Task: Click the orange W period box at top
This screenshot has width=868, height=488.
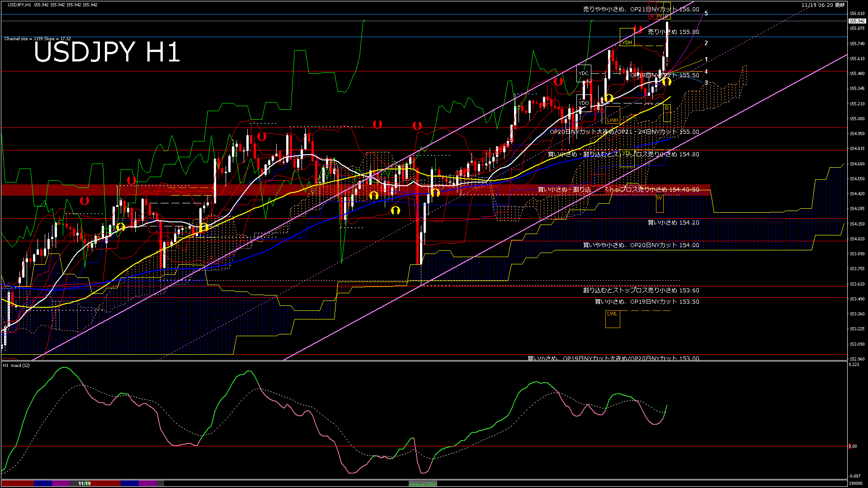Action: (660, 16)
